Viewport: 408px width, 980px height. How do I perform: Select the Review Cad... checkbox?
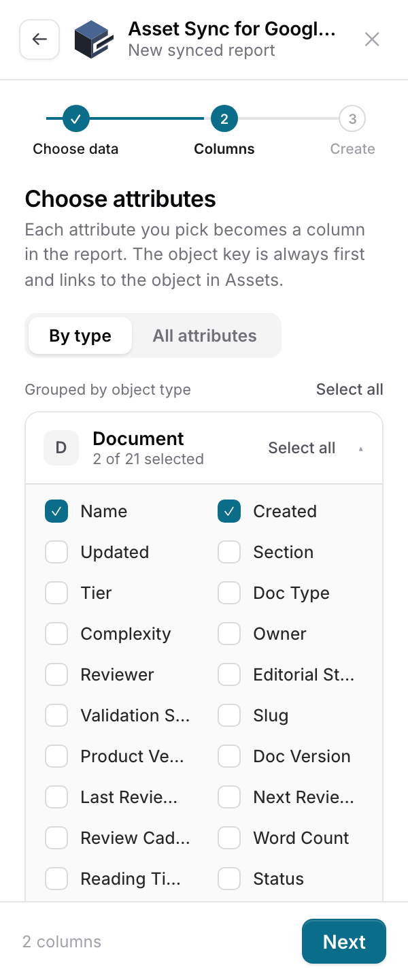tap(56, 838)
